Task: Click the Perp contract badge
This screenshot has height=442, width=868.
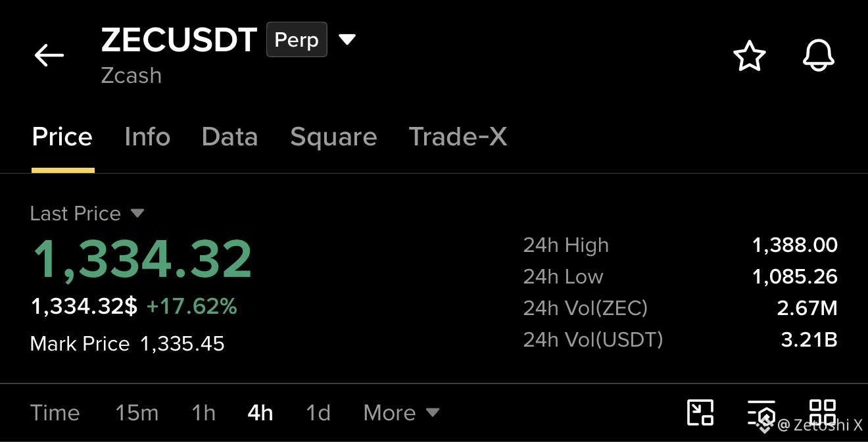Action: 297,39
